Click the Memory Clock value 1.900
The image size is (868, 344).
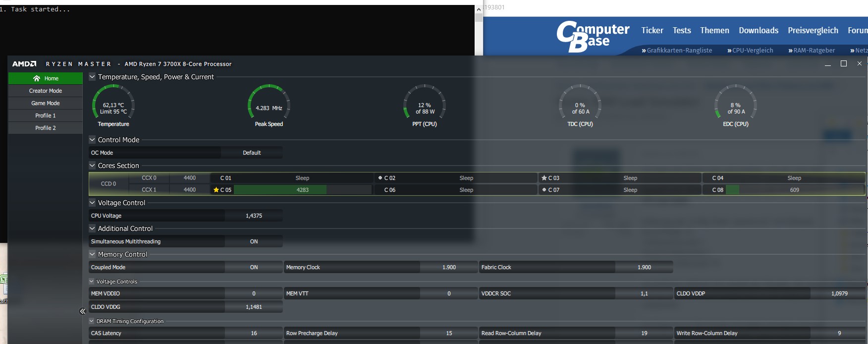pos(449,267)
